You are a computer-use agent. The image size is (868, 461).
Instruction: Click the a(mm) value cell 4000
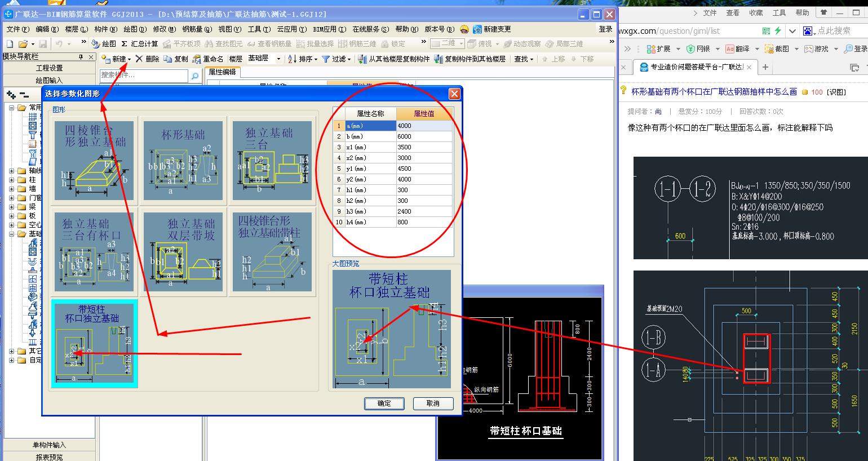(x=424, y=126)
